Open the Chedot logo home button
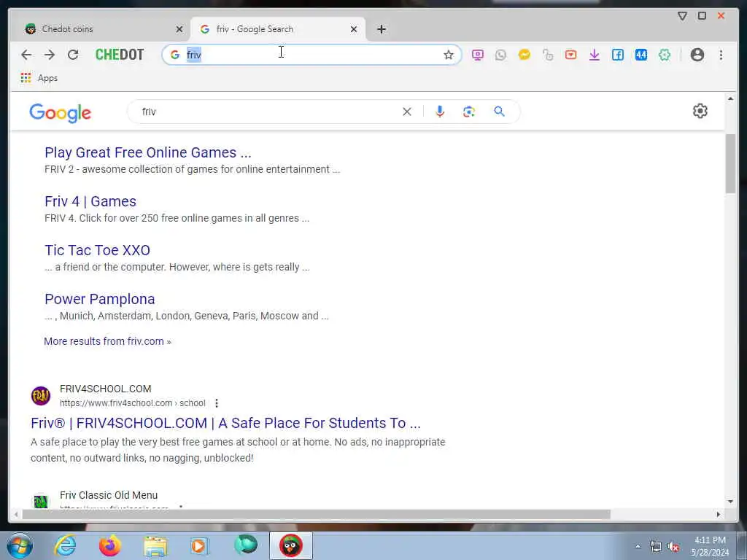 click(120, 55)
